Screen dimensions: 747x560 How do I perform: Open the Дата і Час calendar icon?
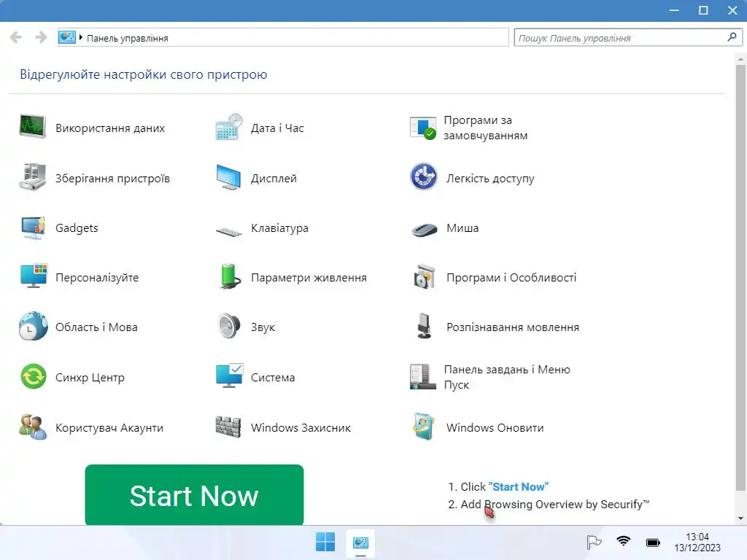[x=228, y=127]
